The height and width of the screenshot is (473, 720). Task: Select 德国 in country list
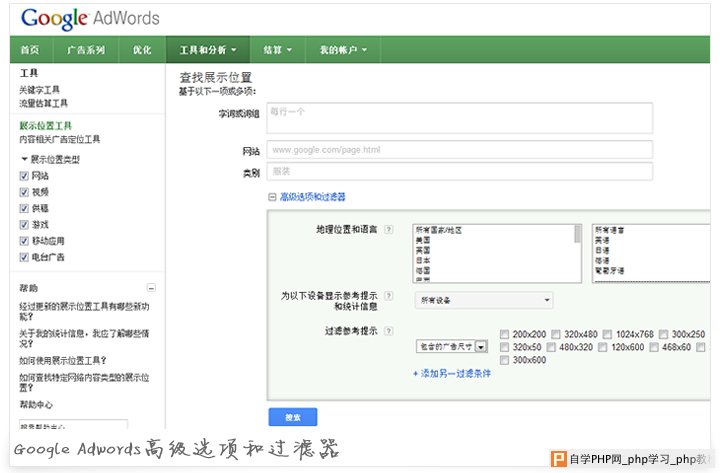(x=423, y=270)
